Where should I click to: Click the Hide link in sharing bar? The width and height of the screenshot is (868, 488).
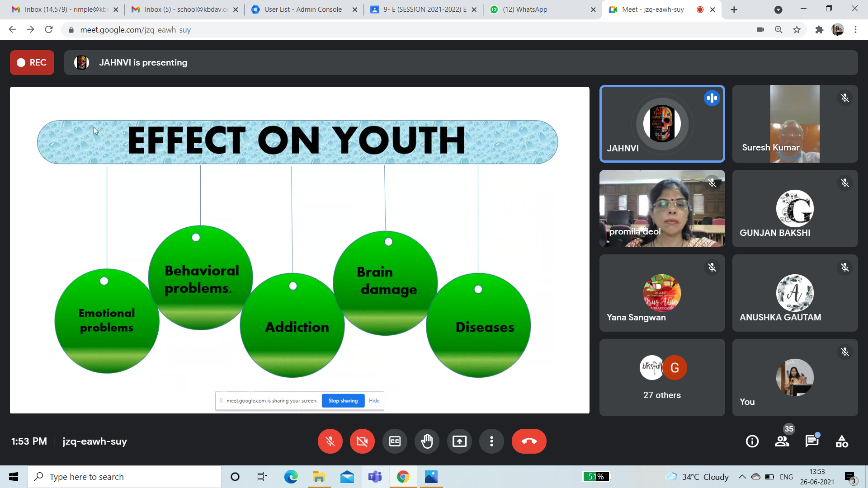point(374,401)
